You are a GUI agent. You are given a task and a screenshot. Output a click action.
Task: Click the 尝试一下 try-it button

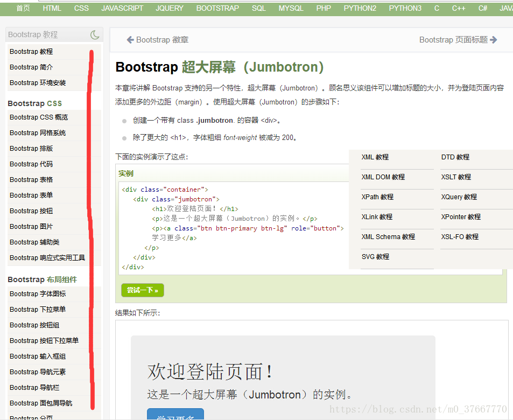(x=142, y=290)
